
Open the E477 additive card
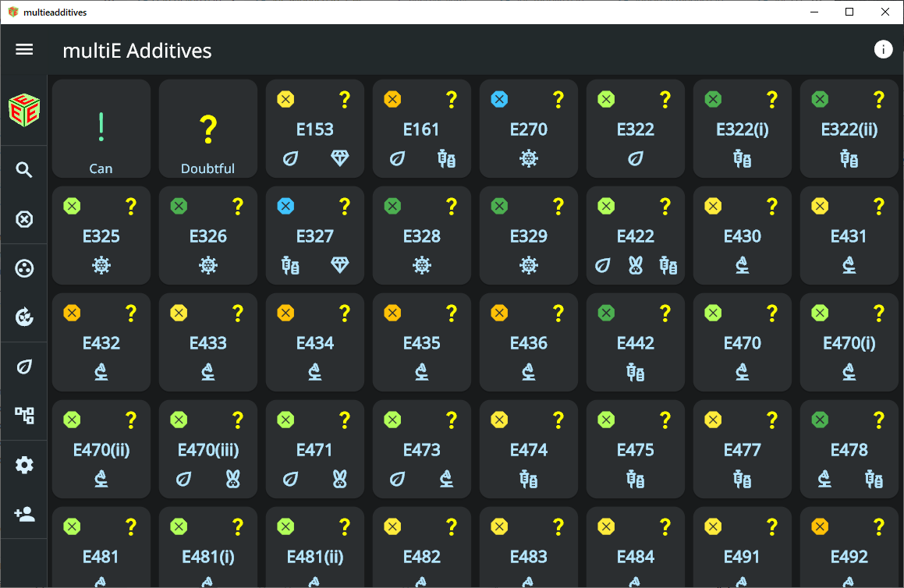point(742,449)
